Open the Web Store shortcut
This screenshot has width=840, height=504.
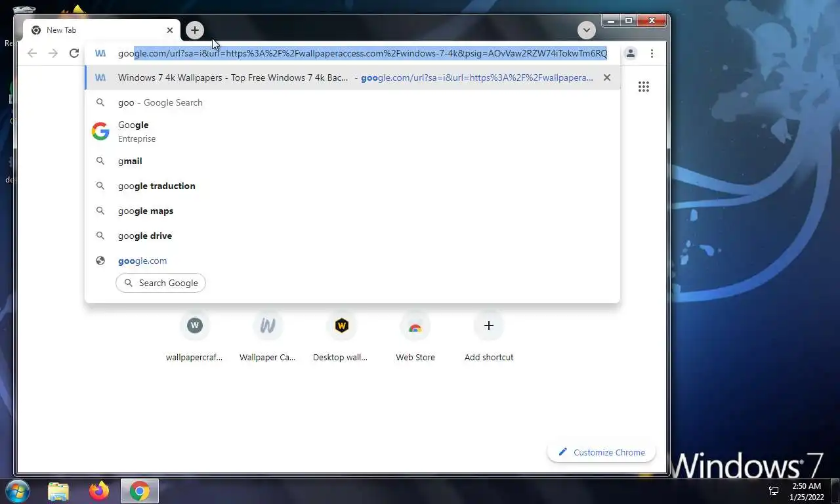point(415,337)
